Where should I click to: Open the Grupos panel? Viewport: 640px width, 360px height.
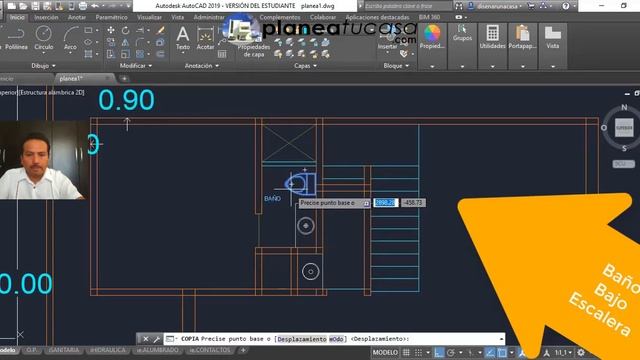pyautogui.click(x=462, y=33)
